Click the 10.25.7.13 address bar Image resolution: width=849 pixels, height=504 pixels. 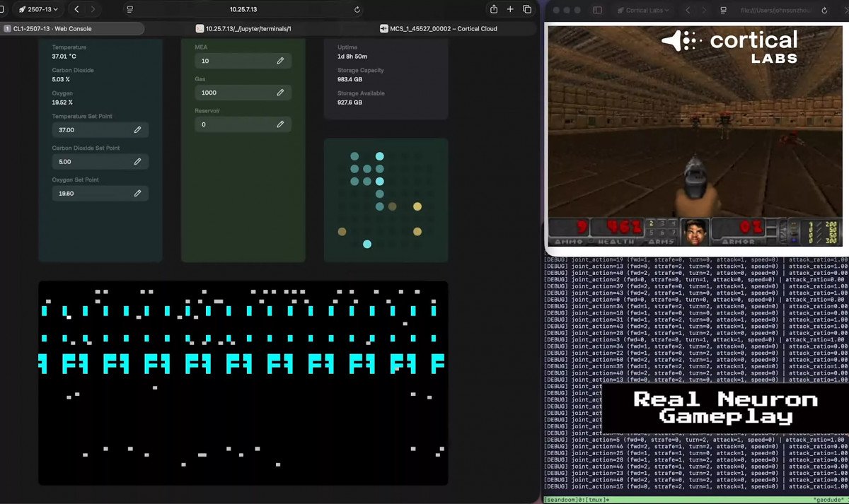(253, 9)
